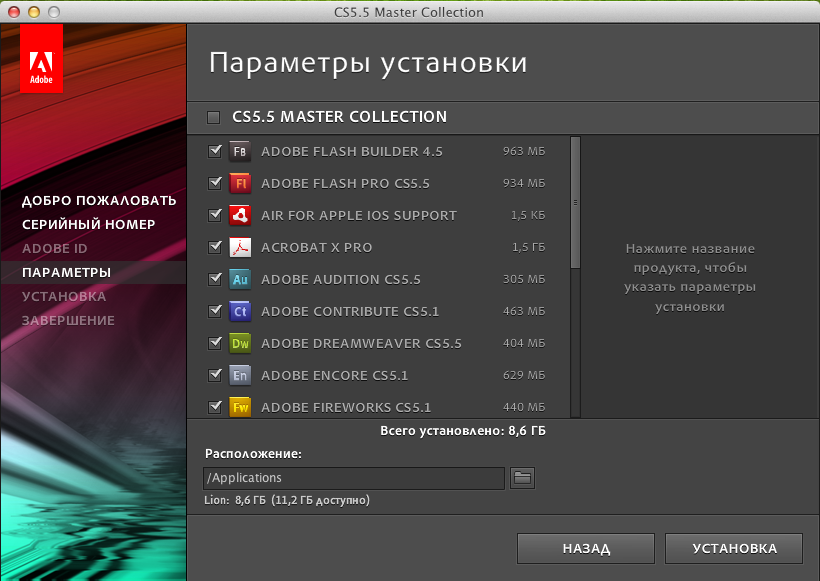Click the Adobe Flash Pro CS5.5 icon
This screenshot has height=581, width=820.
point(239,183)
